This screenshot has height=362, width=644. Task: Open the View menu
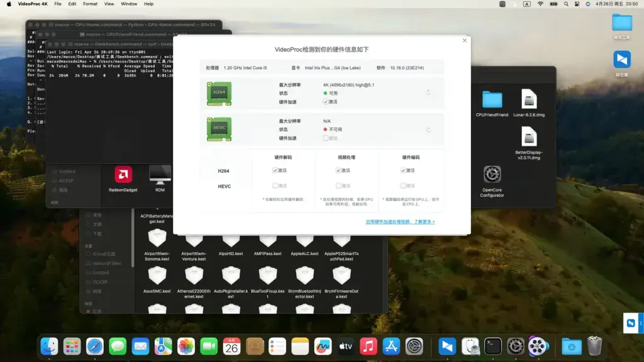click(x=109, y=4)
